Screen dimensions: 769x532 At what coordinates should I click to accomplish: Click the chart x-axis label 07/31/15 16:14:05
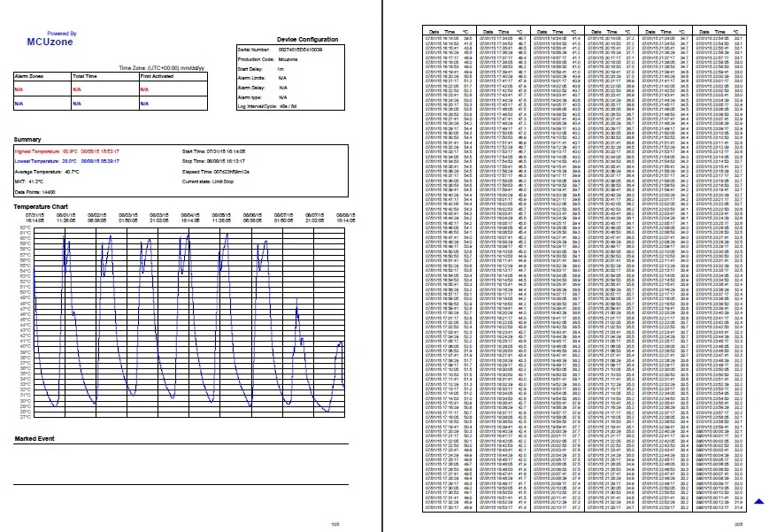pos(35,218)
